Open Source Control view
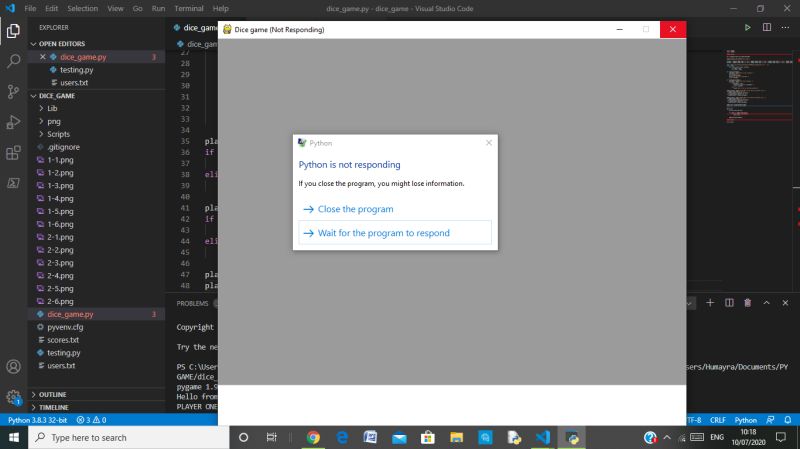 13,92
